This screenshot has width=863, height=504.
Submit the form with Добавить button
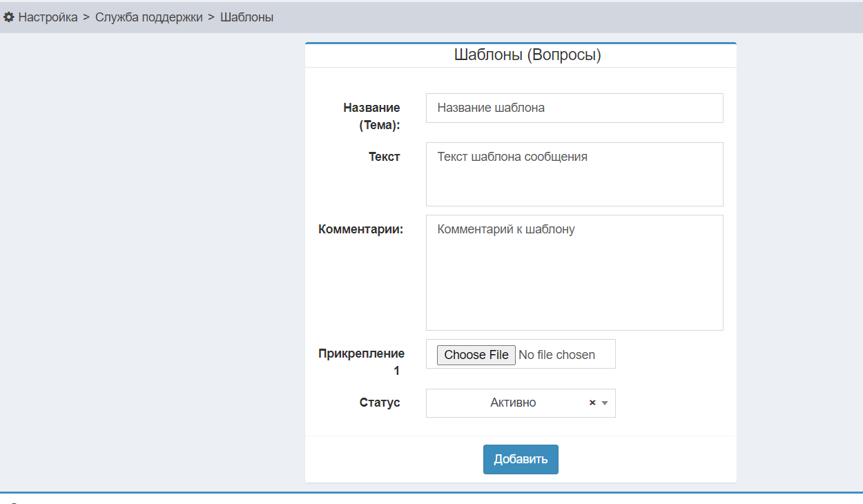[x=521, y=459]
